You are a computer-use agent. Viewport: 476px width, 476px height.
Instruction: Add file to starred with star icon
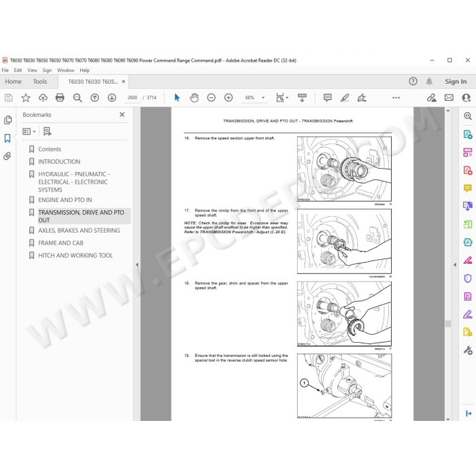pyautogui.click(x=26, y=98)
